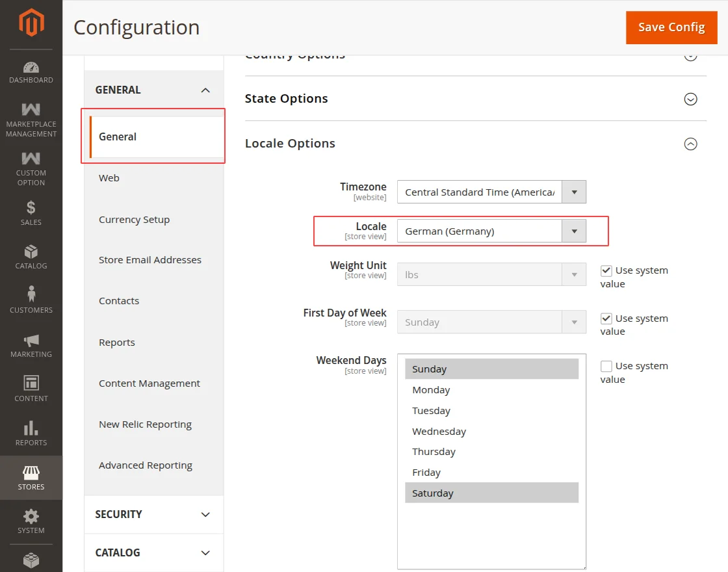Image resolution: width=728 pixels, height=572 pixels.
Task: Open the System sidebar icon
Action: [31, 520]
